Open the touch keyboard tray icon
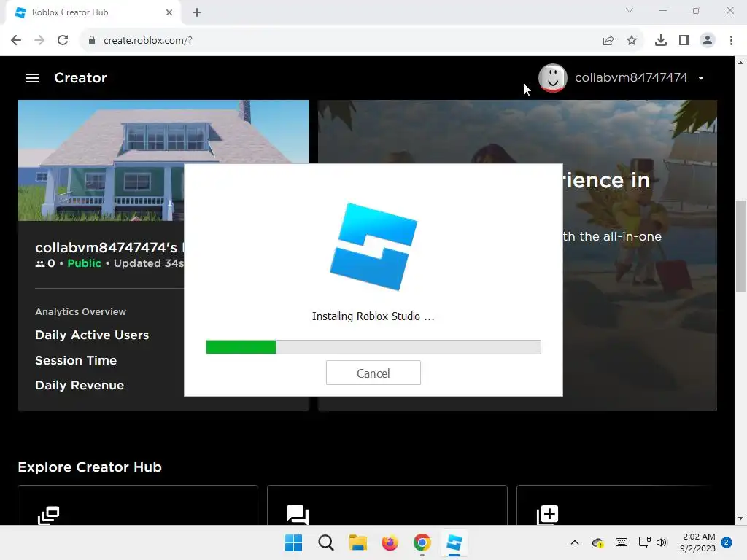Viewport: 747px width, 560px height. point(622,542)
